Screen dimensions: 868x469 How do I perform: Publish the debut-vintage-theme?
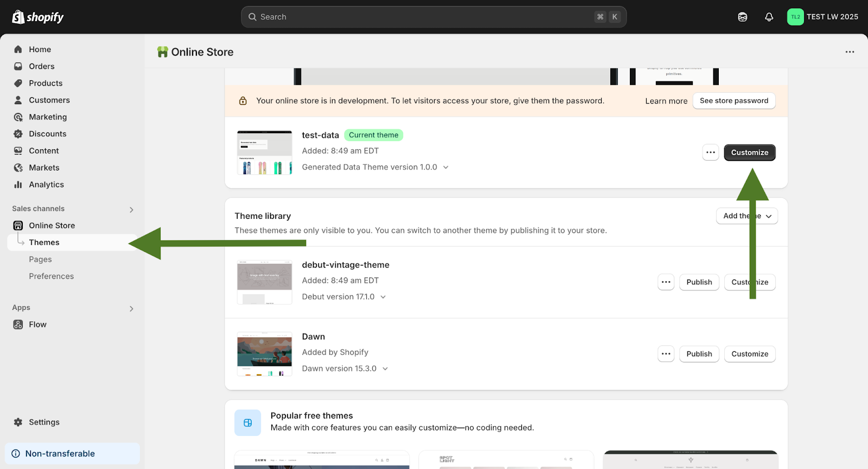(699, 282)
